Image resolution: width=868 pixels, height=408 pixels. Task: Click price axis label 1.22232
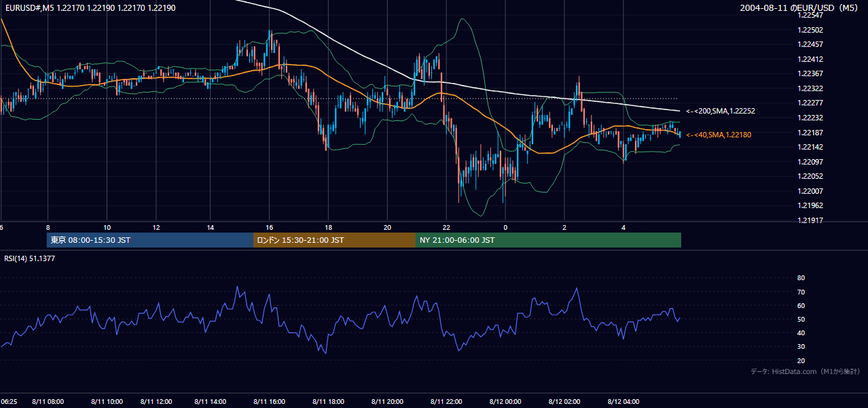(810, 118)
